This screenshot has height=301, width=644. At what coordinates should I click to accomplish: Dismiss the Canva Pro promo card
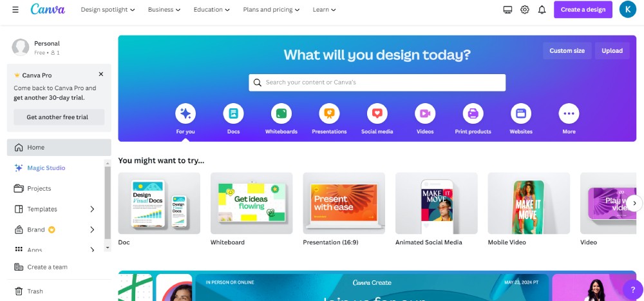coord(101,74)
